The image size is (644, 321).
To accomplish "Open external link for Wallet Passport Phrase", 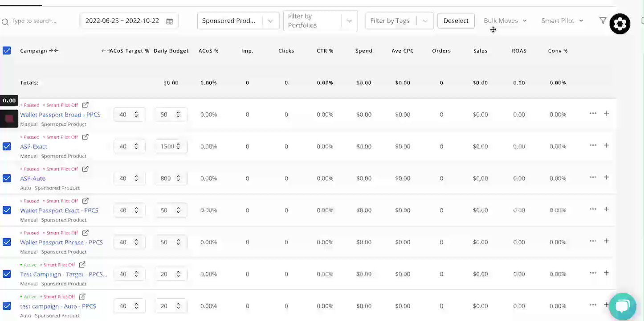I will click(86, 233).
